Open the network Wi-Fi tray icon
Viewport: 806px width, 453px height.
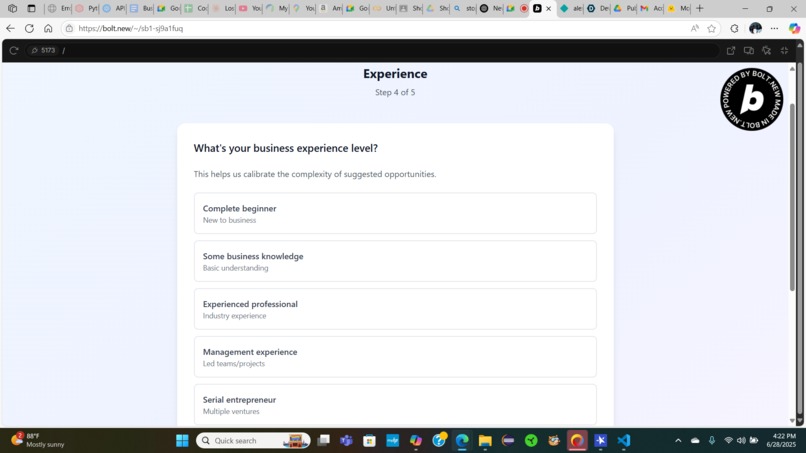coord(728,441)
